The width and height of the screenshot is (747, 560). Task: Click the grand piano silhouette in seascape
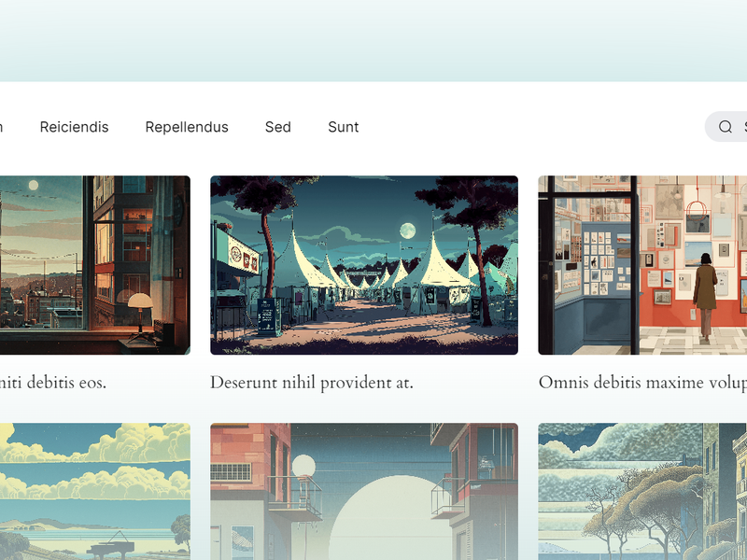tap(110, 547)
